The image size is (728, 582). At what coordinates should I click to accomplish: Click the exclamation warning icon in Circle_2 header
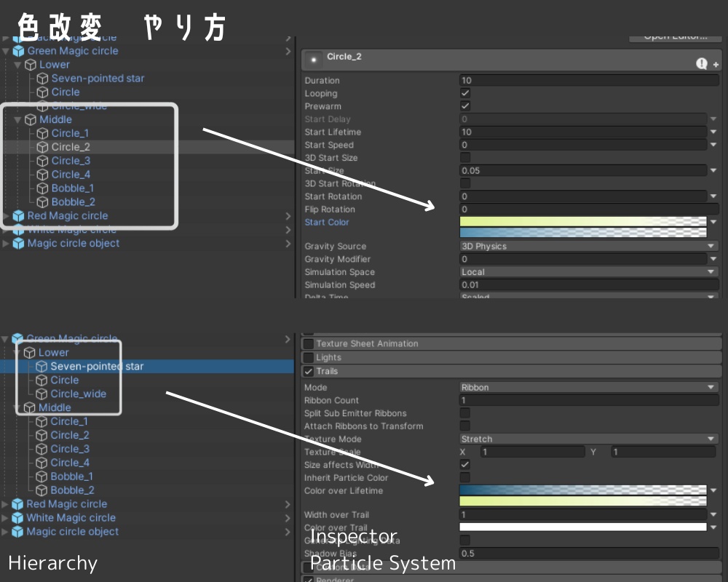[x=702, y=63]
